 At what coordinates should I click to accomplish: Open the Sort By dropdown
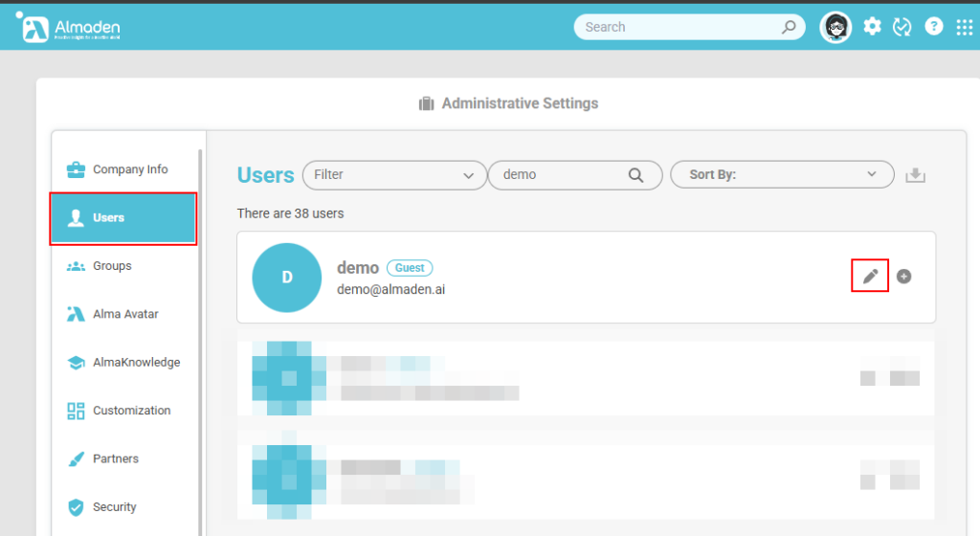pos(782,175)
